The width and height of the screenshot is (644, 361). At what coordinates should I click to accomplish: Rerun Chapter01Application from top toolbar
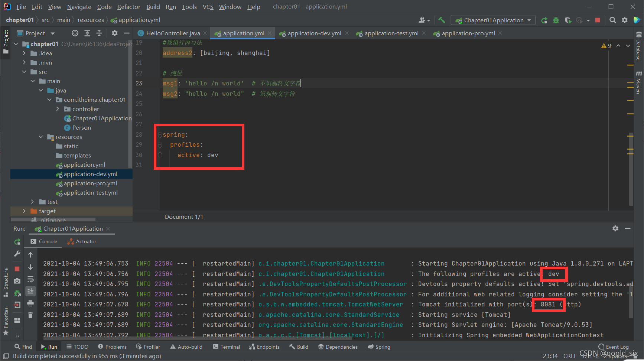(x=544, y=20)
